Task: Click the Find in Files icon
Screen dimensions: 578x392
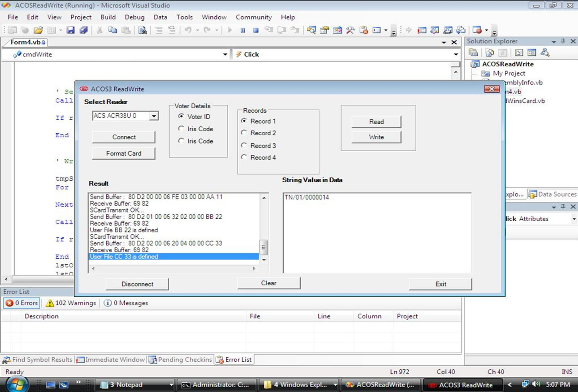Action: [142, 30]
